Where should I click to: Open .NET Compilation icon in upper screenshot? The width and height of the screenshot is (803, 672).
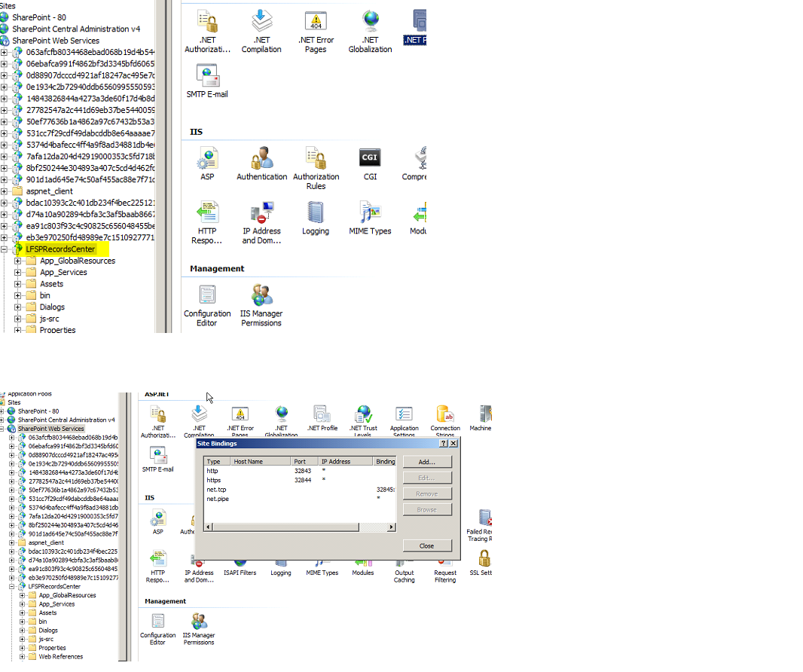point(261,31)
